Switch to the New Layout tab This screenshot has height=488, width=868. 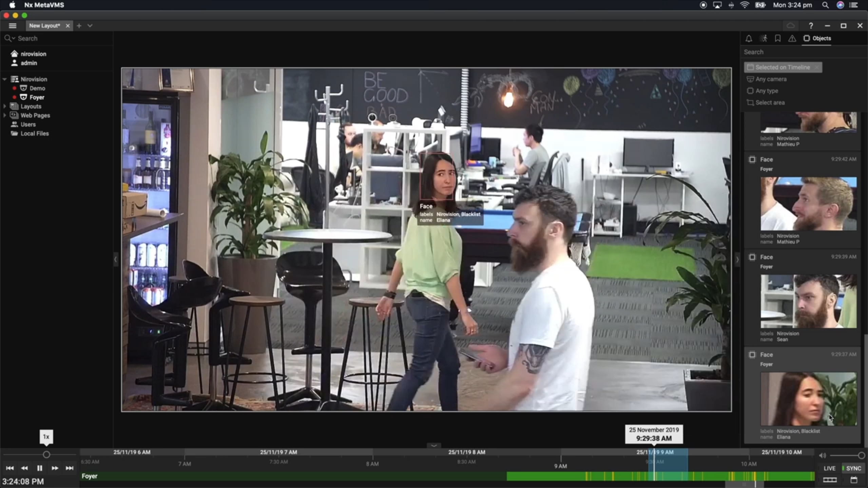(x=44, y=26)
